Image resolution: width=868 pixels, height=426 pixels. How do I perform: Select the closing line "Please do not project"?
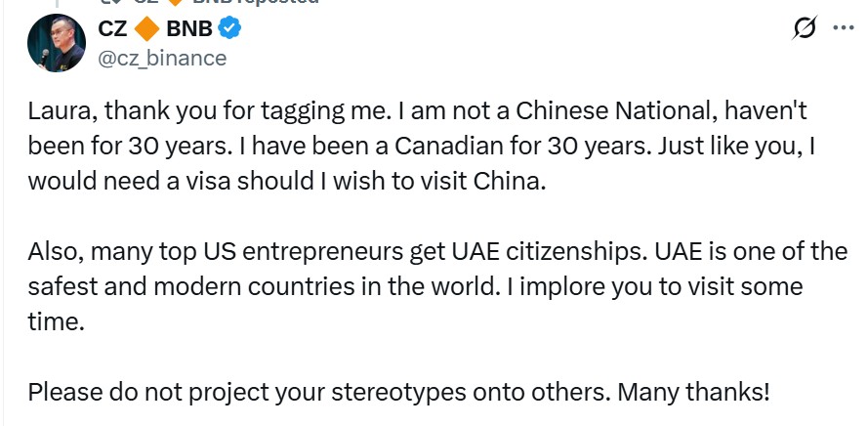point(398,393)
